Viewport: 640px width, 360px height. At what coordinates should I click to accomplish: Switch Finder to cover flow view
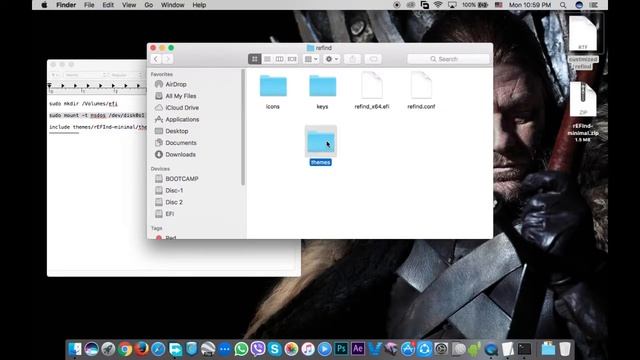tap(292, 59)
